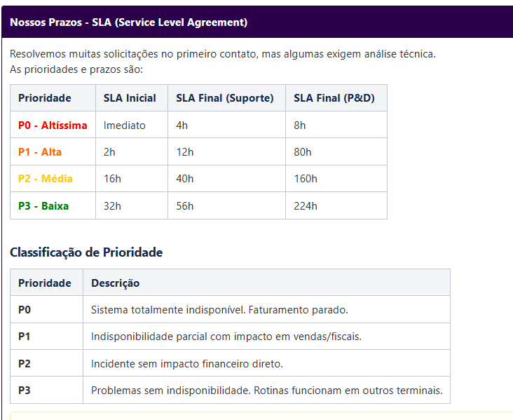Click the 'Classificação de Prioridade' heading
This screenshot has height=420, width=513.
pyautogui.click(x=86, y=252)
